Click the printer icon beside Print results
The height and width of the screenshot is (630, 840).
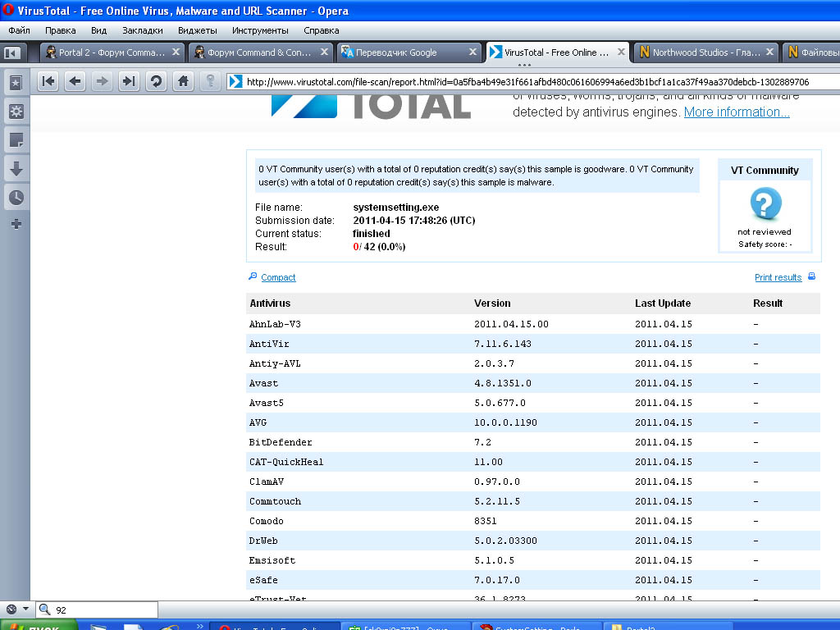(x=811, y=276)
